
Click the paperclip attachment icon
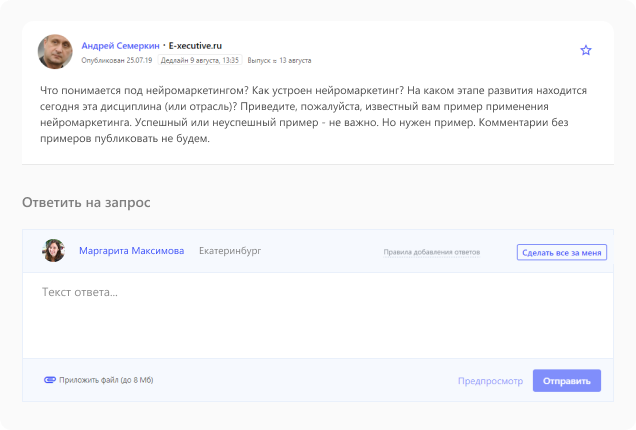tap(49, 380)
